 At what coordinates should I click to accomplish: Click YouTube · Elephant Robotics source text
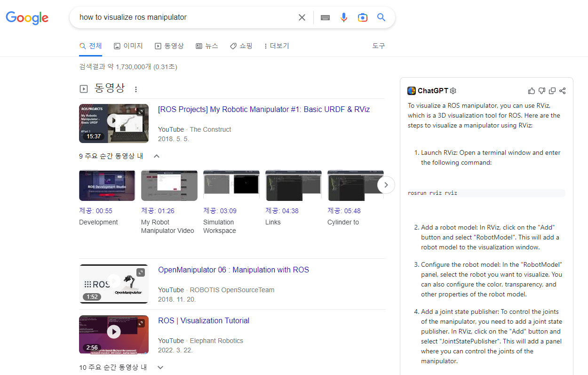[200, 341]
